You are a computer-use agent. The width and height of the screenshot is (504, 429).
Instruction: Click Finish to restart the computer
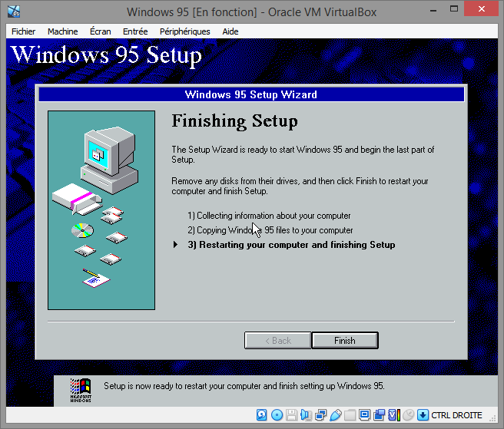[x=345, y=341]
